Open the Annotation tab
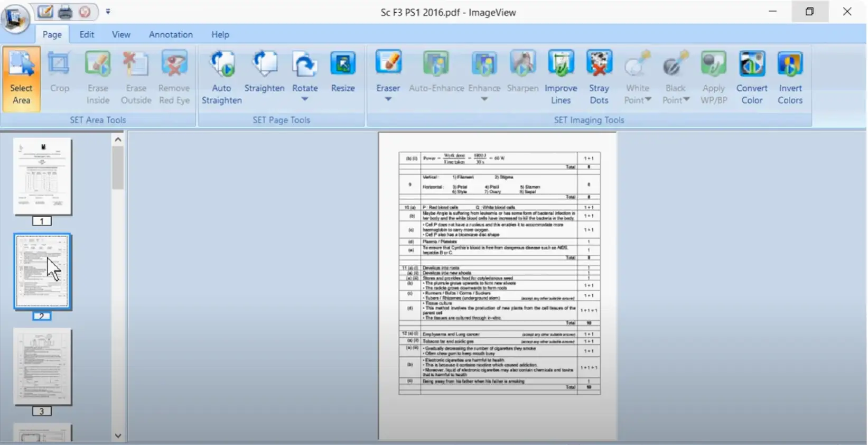 [171, 34]
